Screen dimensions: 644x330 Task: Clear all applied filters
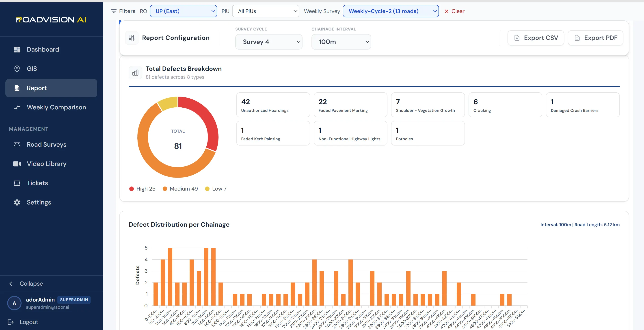coord(454,11)
